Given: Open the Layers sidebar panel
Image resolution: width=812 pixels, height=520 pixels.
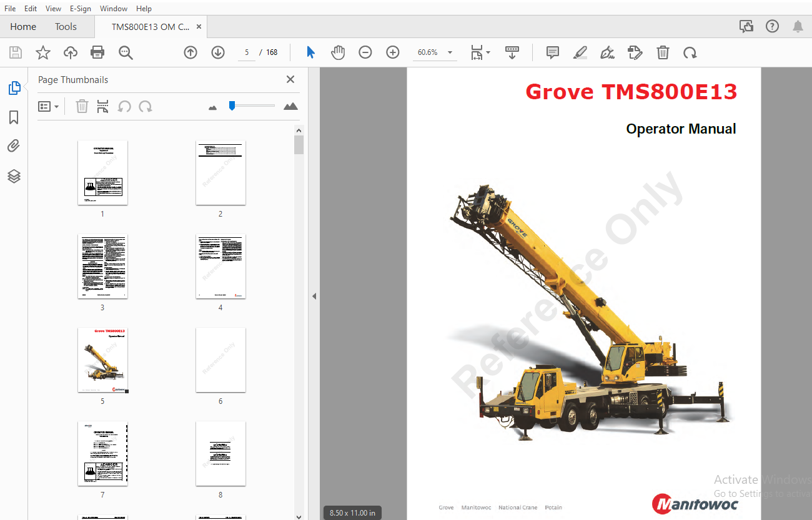Looking at the screenshot, I should (x=14, y=176).
